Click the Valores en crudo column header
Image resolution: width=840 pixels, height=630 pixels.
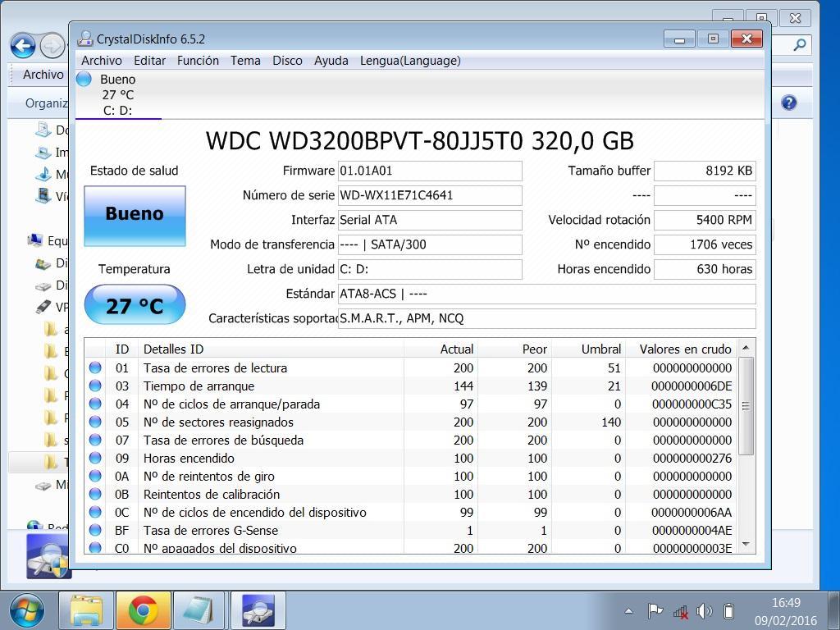[x=682, y=349]
